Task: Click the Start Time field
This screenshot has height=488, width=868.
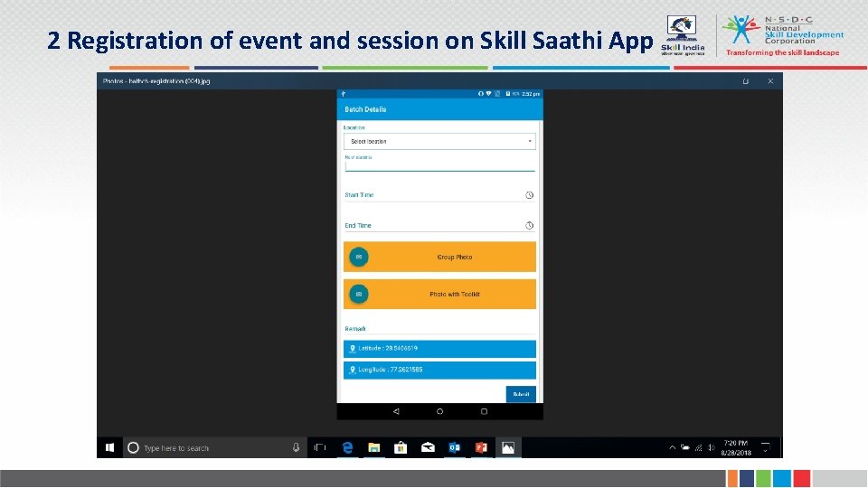Action: point(439,195)
